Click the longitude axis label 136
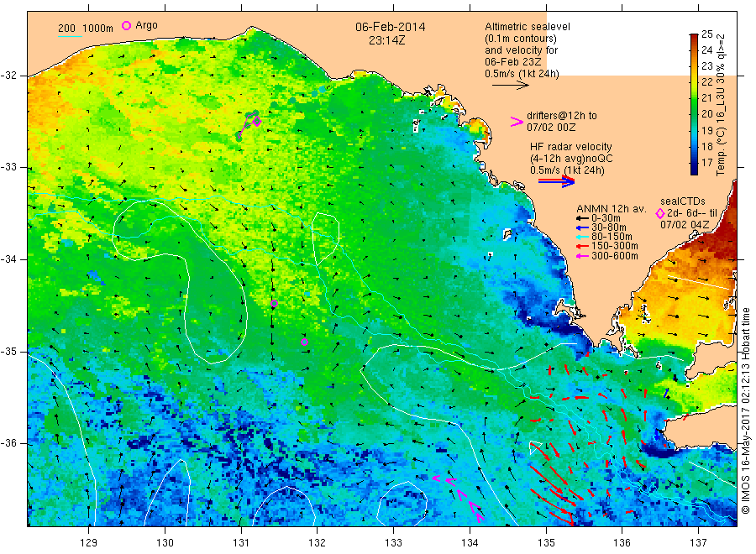The image size is (756, 554). (x=622, y=543)
